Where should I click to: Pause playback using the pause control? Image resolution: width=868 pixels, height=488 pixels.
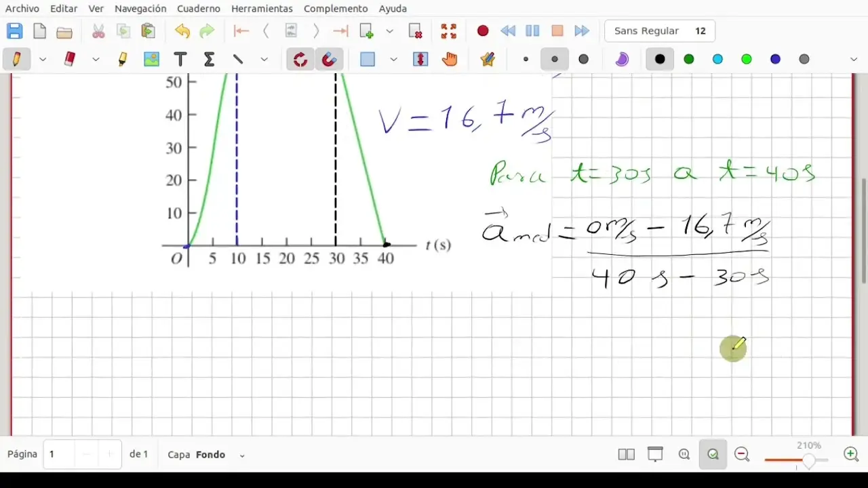(532, 30)
